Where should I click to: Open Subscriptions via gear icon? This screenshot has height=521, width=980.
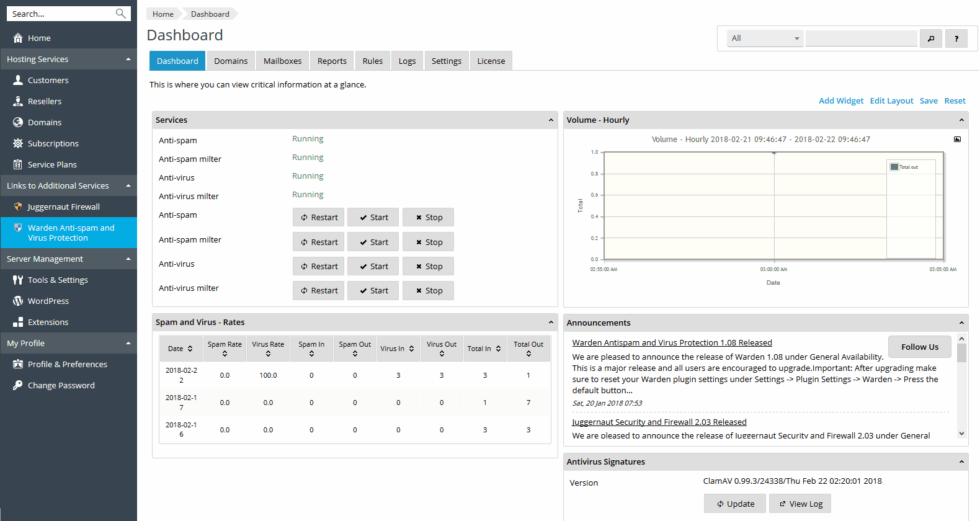point(18,143)
